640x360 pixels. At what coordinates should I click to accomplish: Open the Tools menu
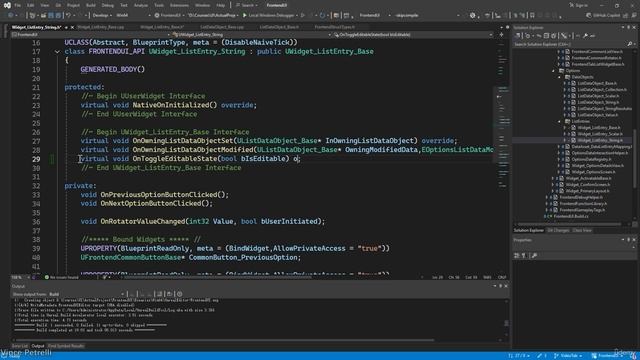(159, 5)
